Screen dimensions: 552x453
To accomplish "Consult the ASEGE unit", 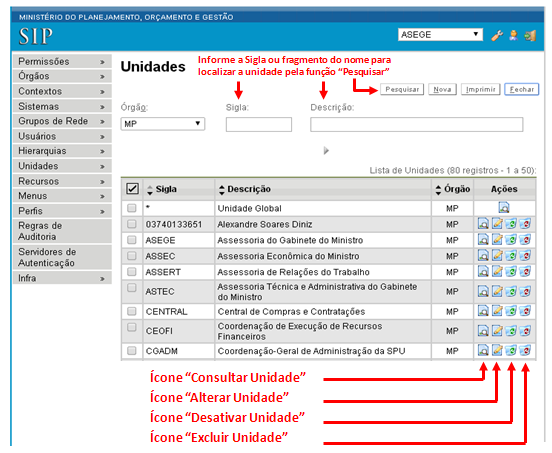I will tap(483, 240).
